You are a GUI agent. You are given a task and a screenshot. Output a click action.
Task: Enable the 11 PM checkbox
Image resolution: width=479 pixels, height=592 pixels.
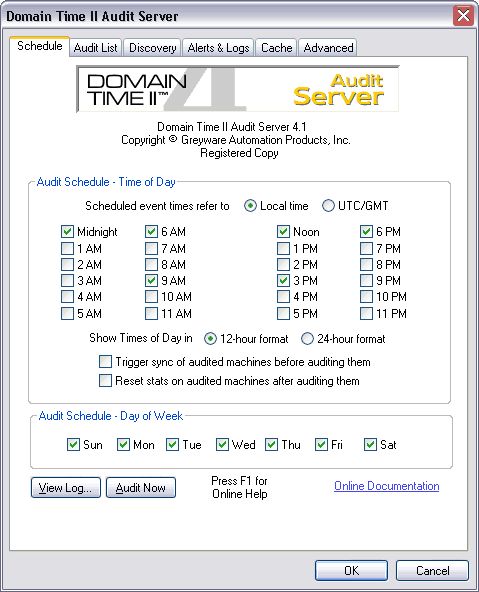point(366,313)
